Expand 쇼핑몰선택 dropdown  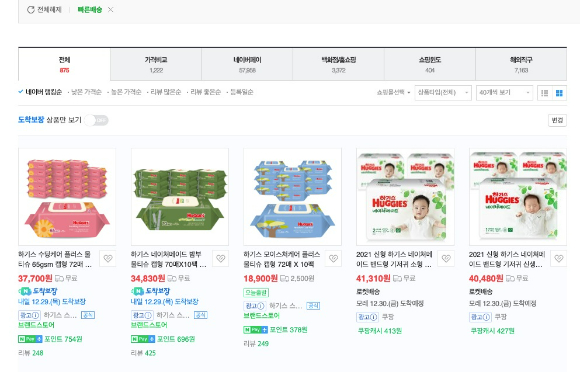point(393,92)
